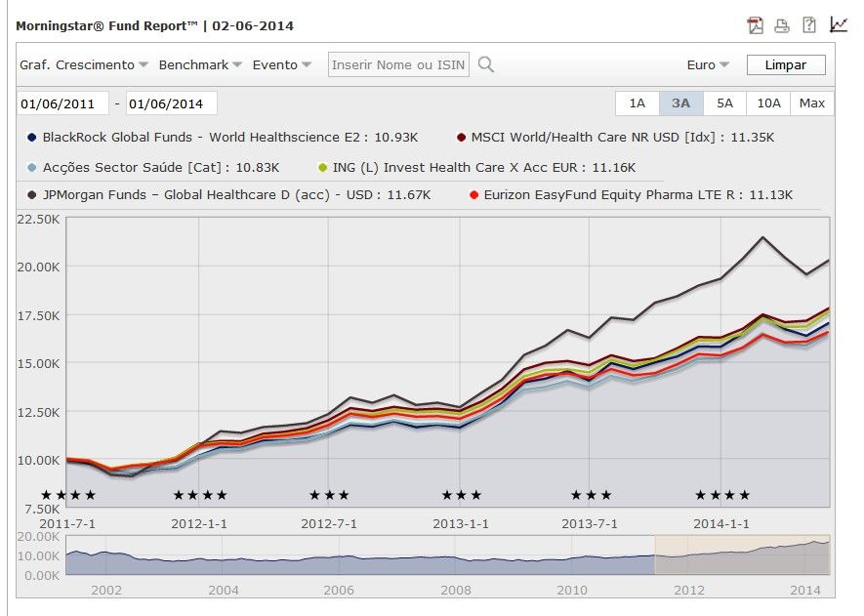Click BlackRock Global Funds navy legend dot
Image resolution: width=864 pixels, height=616 pixels.
point(31,138)
